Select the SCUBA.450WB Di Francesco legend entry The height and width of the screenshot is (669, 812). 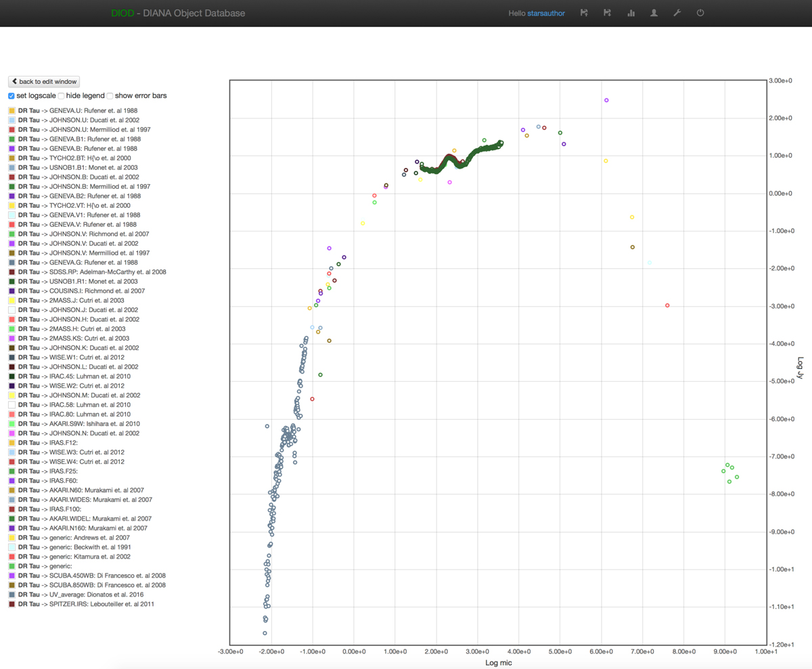pyautogui.click(x=91, y=575)
